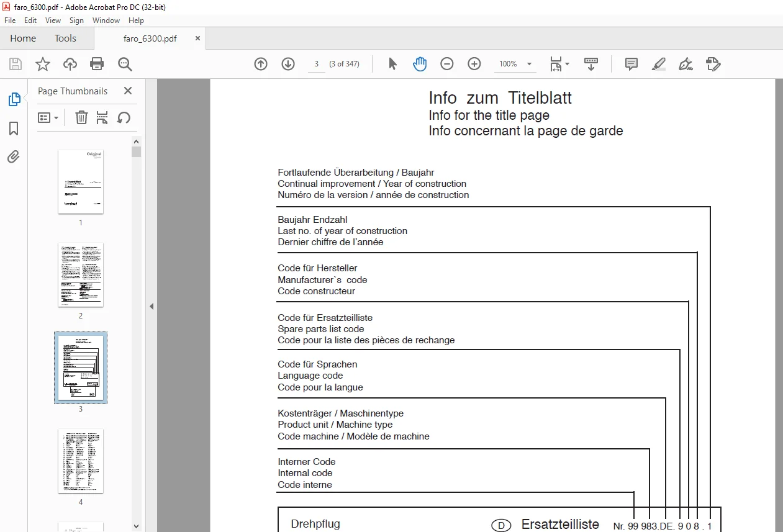Click the 'Drehpflug' text
783x532 pixels.
[x=315, y=524]
